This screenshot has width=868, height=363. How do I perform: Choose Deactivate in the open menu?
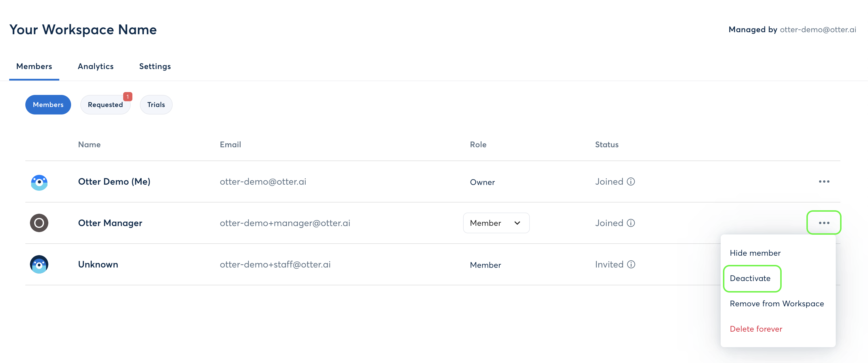pyautogui.click(x=750, y=278)
